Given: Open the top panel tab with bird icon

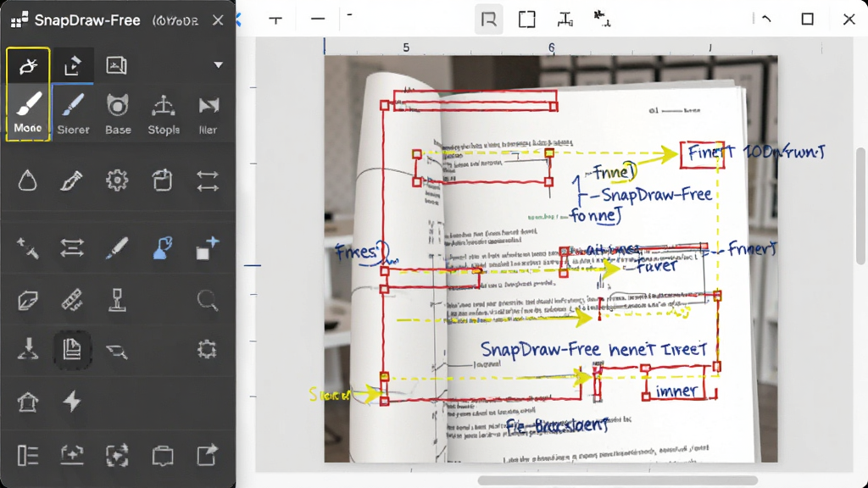Looking at the screenshot, I should point(28,65).
